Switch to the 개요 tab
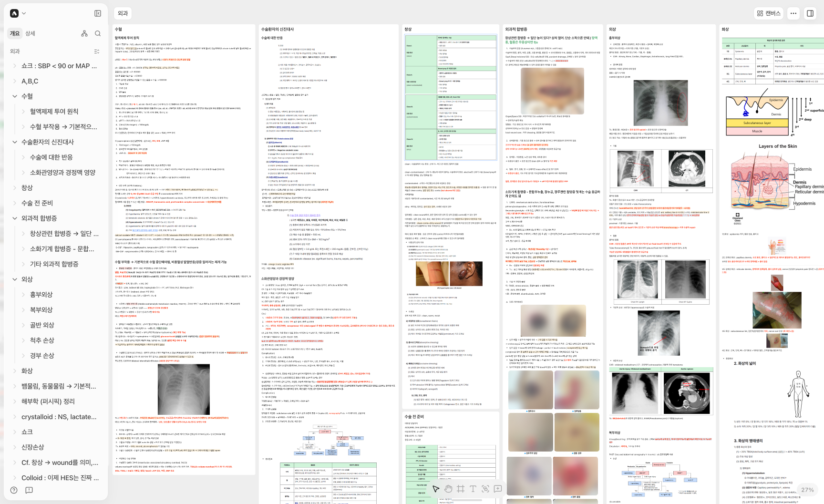824x504 pixels. 15,33
